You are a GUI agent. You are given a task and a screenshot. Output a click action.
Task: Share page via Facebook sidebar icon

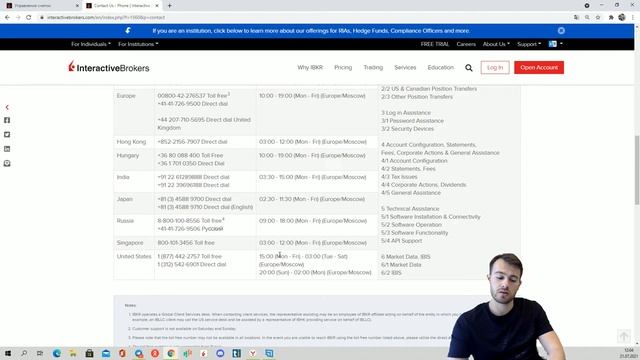(x=7, y=120)
